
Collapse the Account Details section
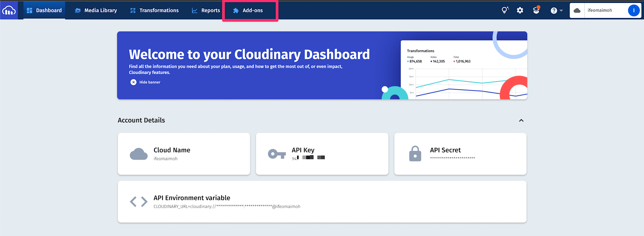click(521, 120)
